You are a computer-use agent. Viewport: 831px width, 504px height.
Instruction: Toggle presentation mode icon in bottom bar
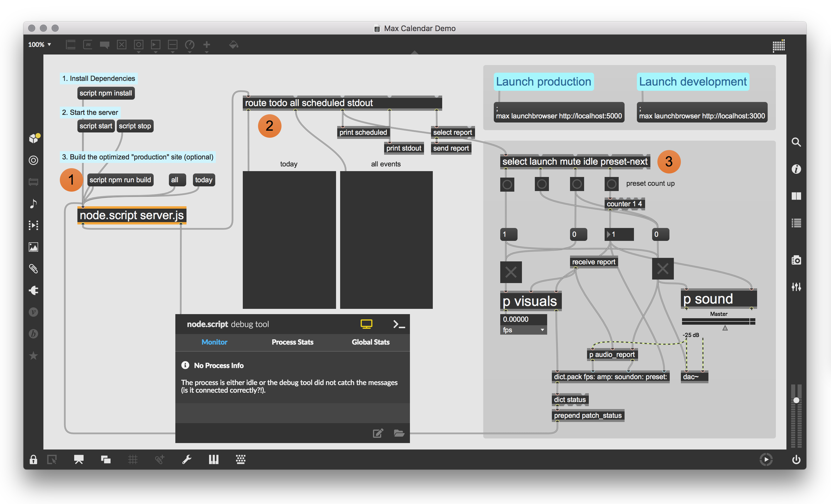pyautogui.click(x=79, y=459)
